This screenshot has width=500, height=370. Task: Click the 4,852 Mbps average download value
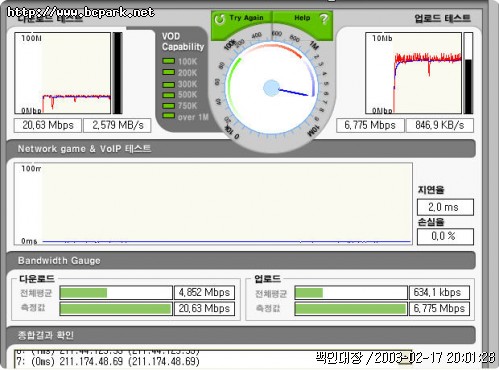point(204,293)
